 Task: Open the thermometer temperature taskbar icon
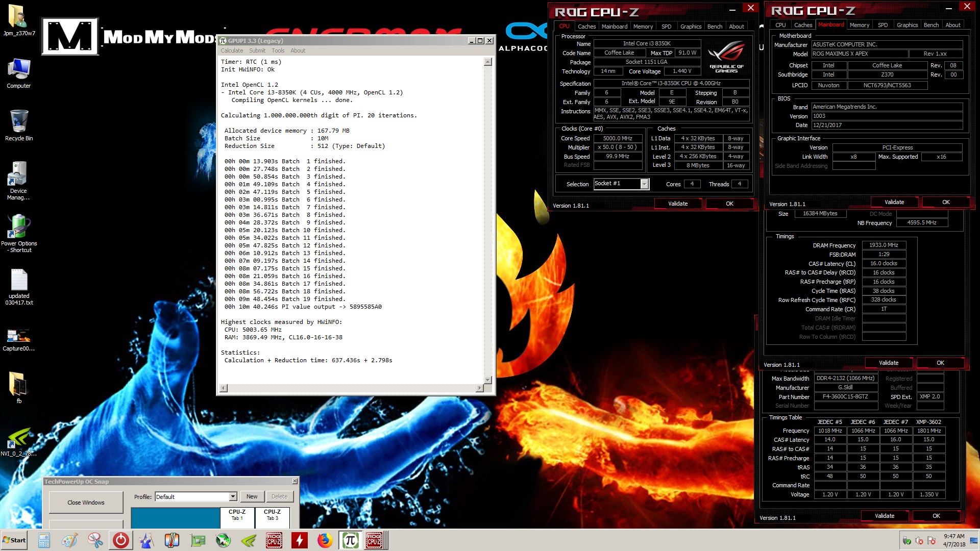[x=172, y=540]
